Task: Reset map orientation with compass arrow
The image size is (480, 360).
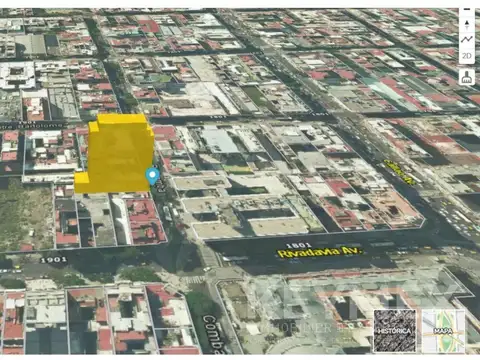Action: pos(467,24)
